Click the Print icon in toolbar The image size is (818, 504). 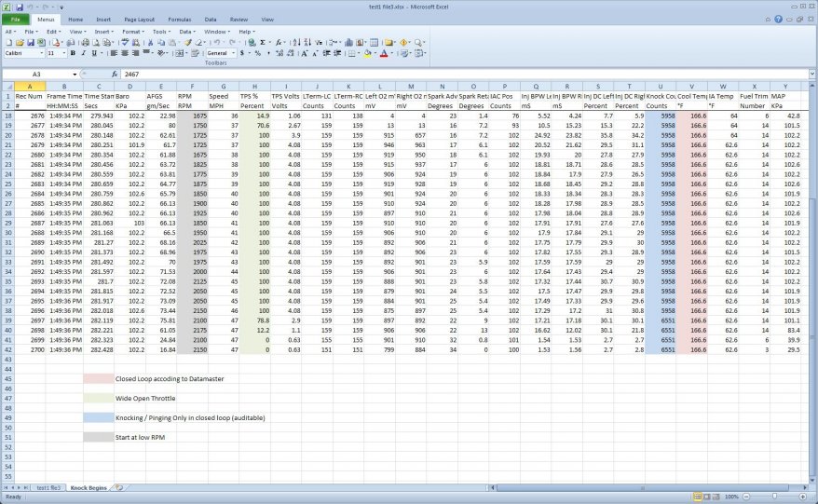click(x=85, y=43)
